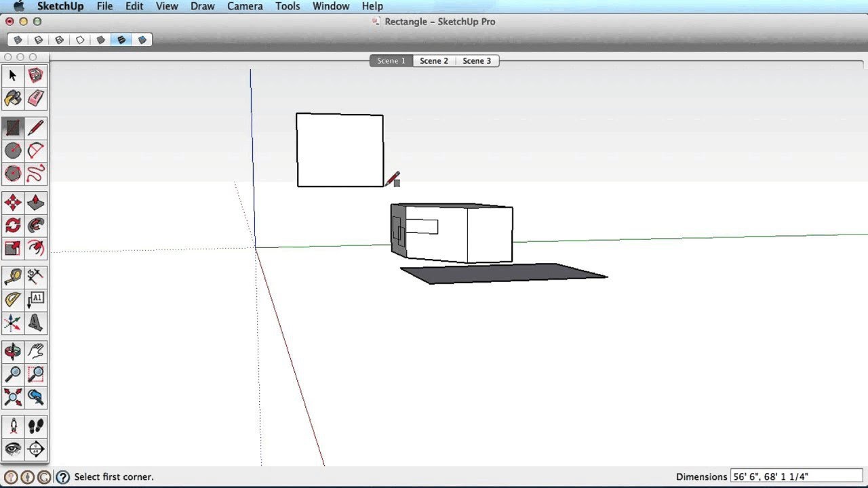Viewport: 868px width, 488px height.
Task: Select the Follow Me tool
Action: tap(36, 225)
